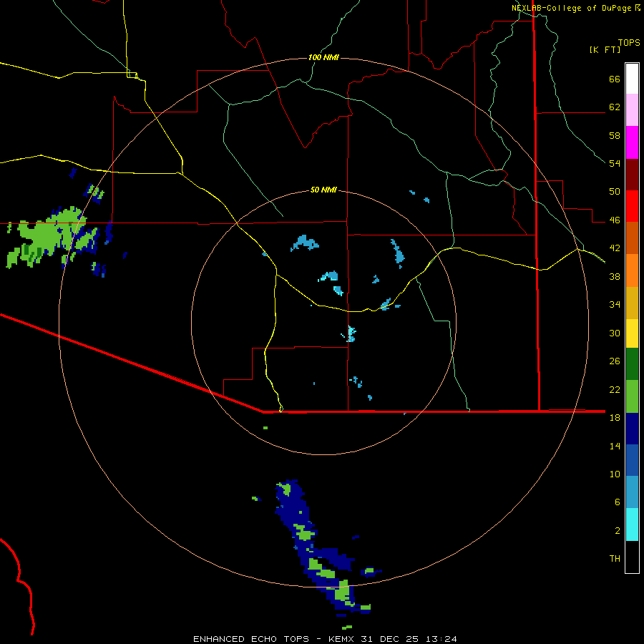Click the dark green 26 K FT legend swatch

632,364
